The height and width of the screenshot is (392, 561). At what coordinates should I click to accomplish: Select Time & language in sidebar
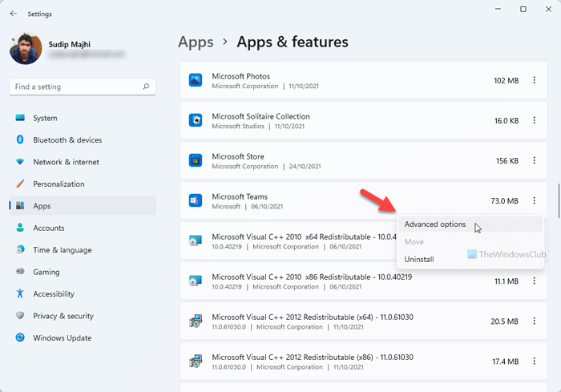pos(62,250)
